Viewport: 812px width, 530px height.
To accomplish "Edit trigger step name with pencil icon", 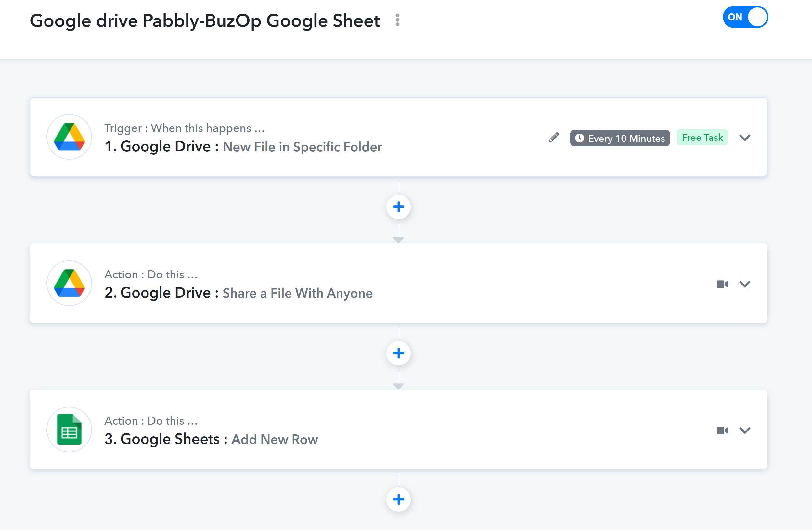I will click(554, 137).
